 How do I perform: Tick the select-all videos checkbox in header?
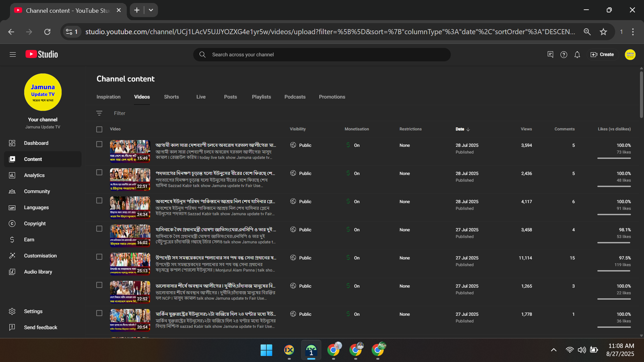click(99, 129)
